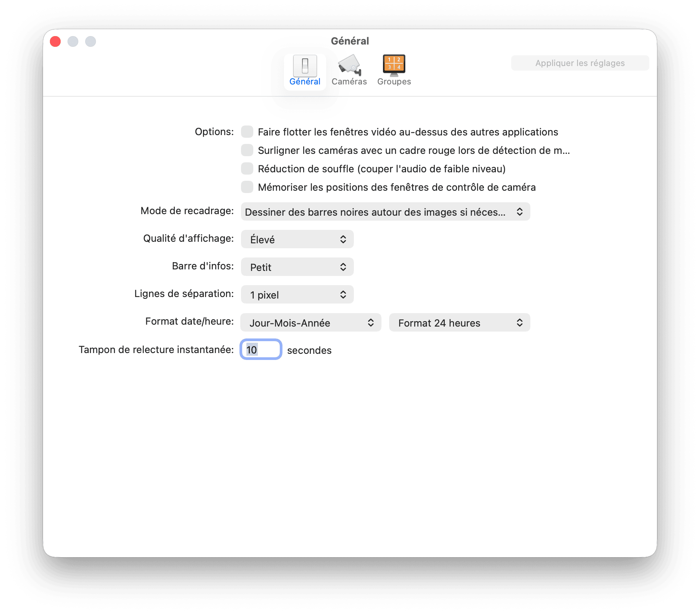Open the Jour-Mois-Année date format dropdown
This screenshot has height=614, width=700.
click(x=310, y=323)
